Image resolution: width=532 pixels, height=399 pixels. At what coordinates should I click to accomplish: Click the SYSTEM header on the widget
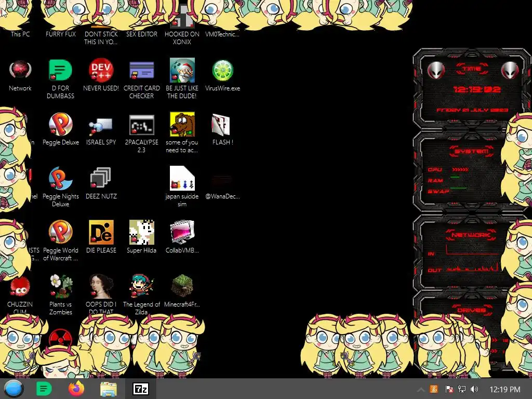click(472, 151)
